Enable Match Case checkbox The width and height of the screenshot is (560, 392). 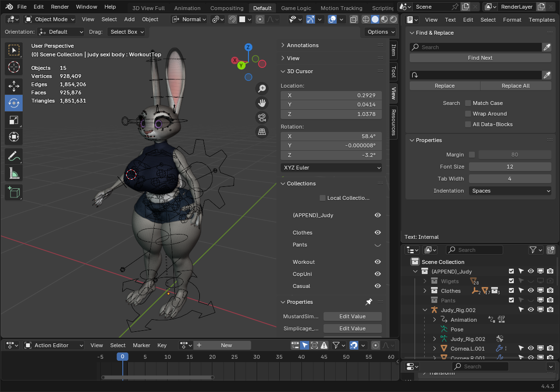point(468,103)
